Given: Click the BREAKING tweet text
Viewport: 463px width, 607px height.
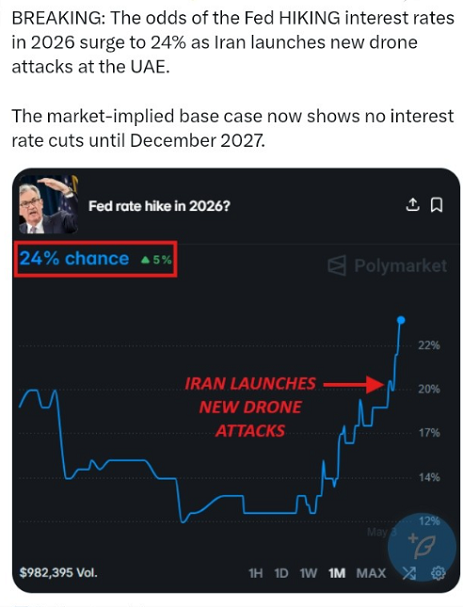Looking at the screenshot, I should coord(233,42).
